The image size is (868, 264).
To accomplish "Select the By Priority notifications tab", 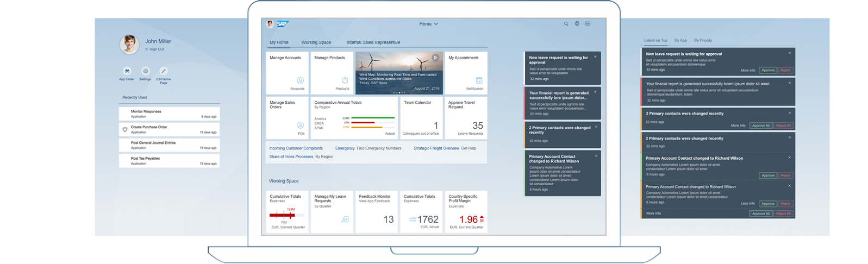I will tap(702, 40).
